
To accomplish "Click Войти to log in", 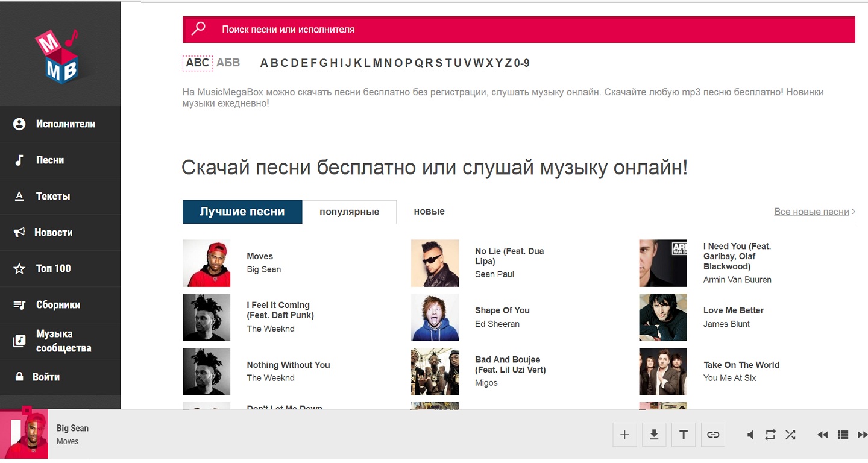I will (x=46, y=377).
